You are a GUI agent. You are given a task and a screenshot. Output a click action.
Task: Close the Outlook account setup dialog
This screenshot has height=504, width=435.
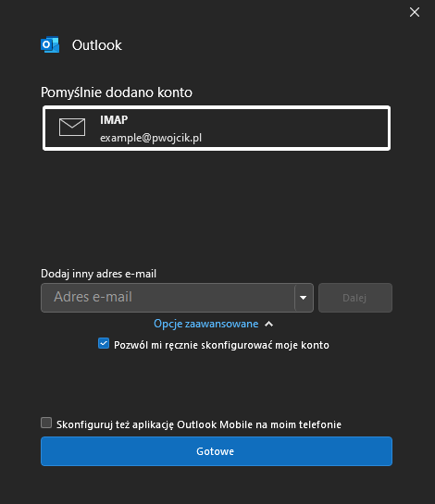415,12
